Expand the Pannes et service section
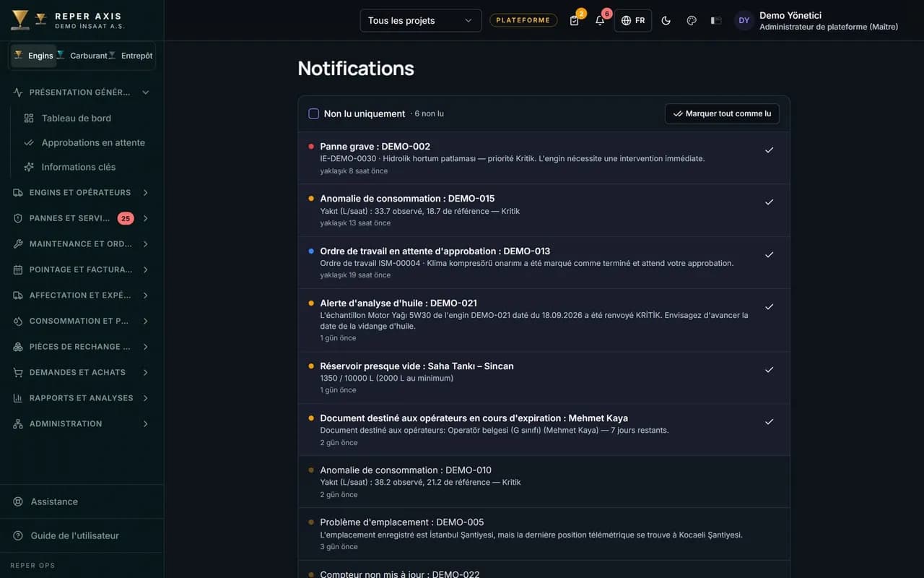 pyautogui.click(x=82, y=218)
